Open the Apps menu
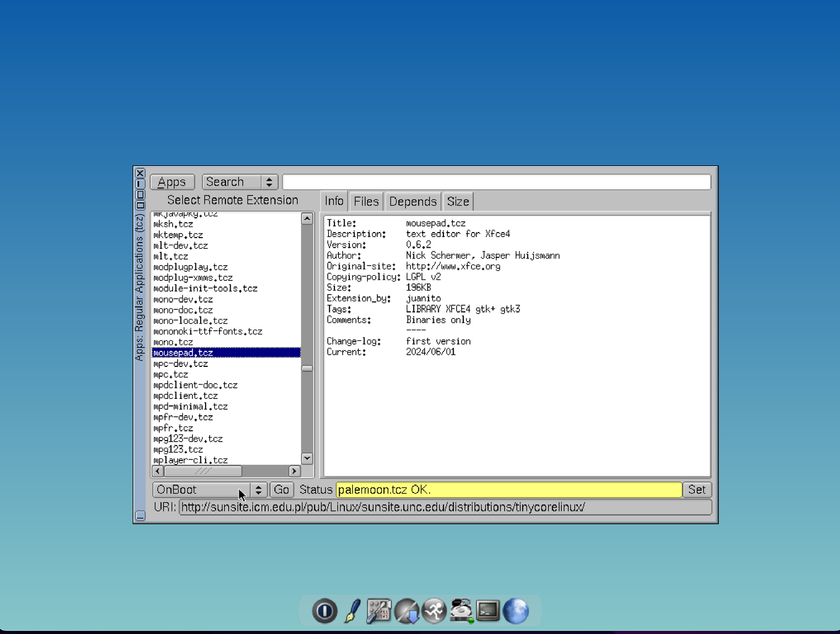This screenshot has height=634, width=840. [172, 182]
